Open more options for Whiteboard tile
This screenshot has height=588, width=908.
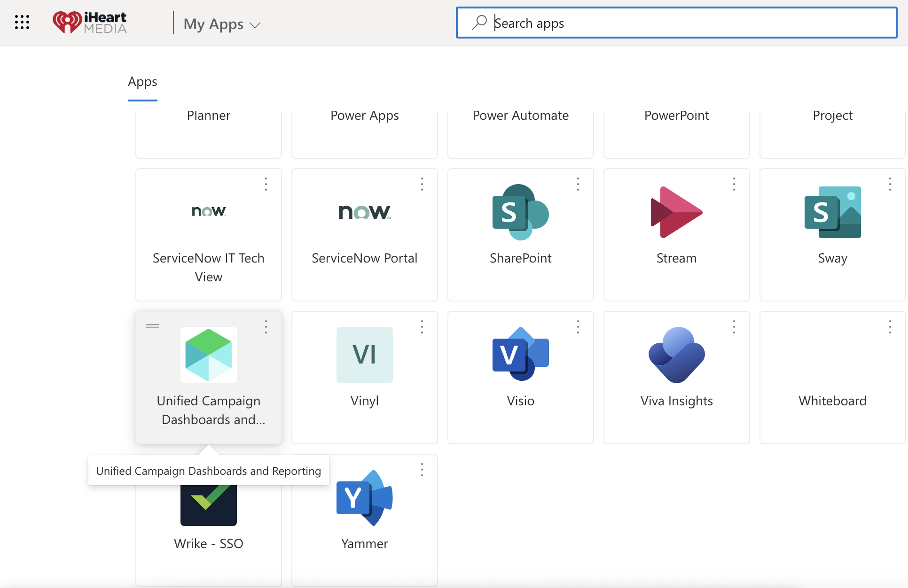[890, 327]
